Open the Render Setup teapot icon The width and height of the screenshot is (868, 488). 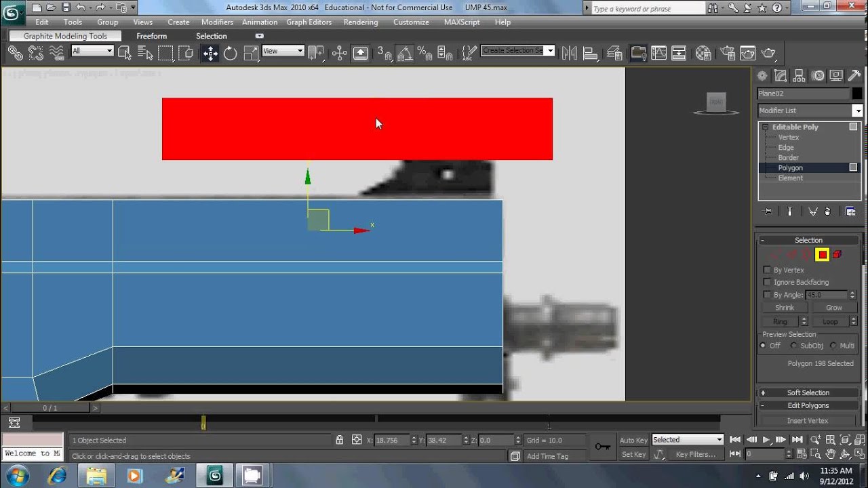pos(728,53)
